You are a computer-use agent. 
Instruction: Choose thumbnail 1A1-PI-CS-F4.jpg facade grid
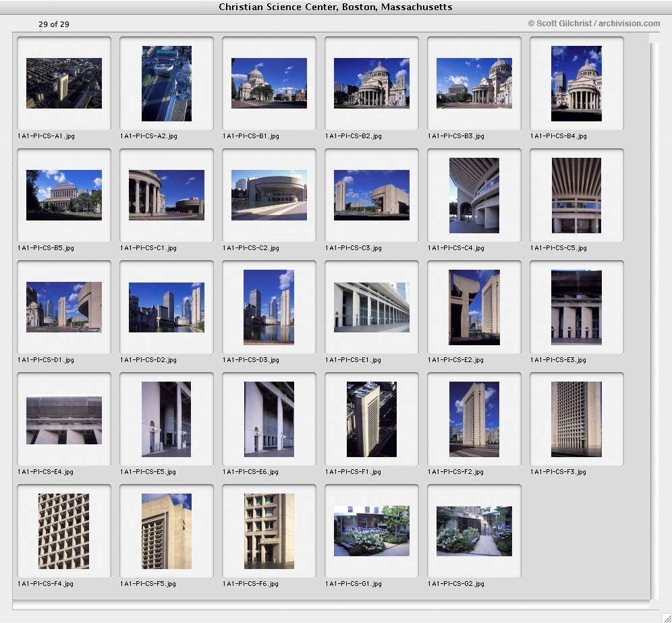[x=64, y=531]
